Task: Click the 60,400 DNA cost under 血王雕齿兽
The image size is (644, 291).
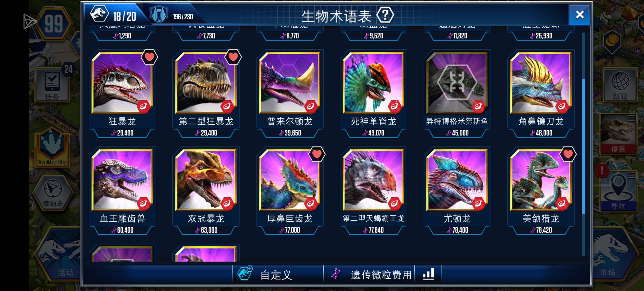Action: tap(122, 230)
